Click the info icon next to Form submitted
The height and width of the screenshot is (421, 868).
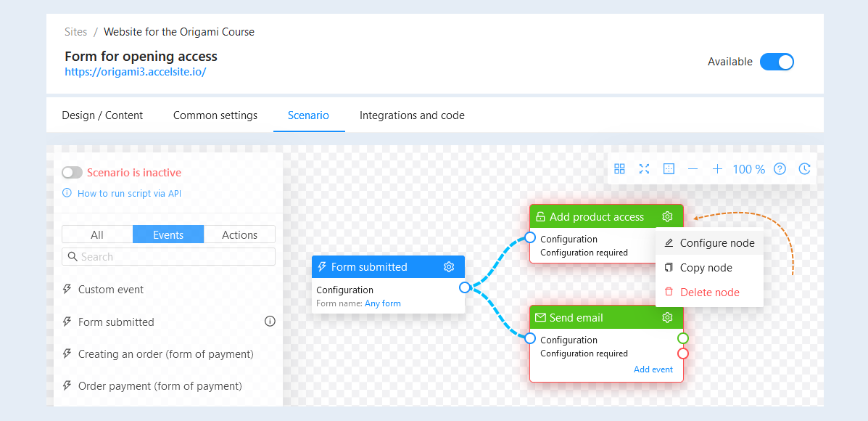[x=270, y=322]
